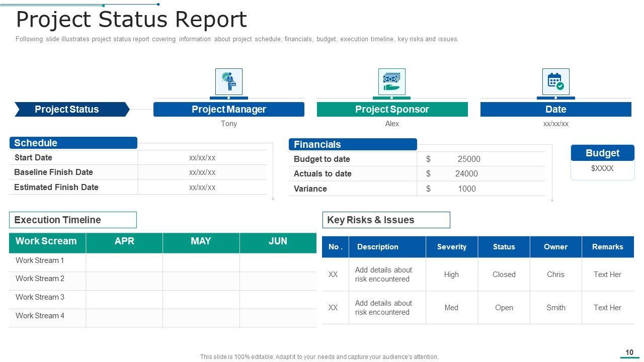Select the 25000 budget amount
This screenshot has width=644, height=362.
(x=469, y=159)
